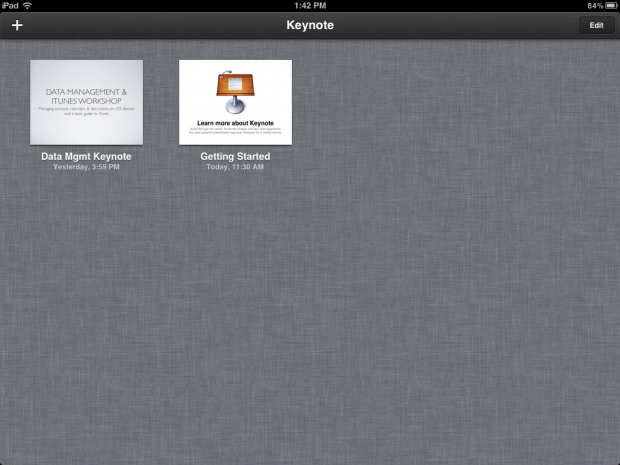Click "Learn more about Keynote" heading in thumbnail
Viewport: 620px width, 465px height.
(235, 123)
